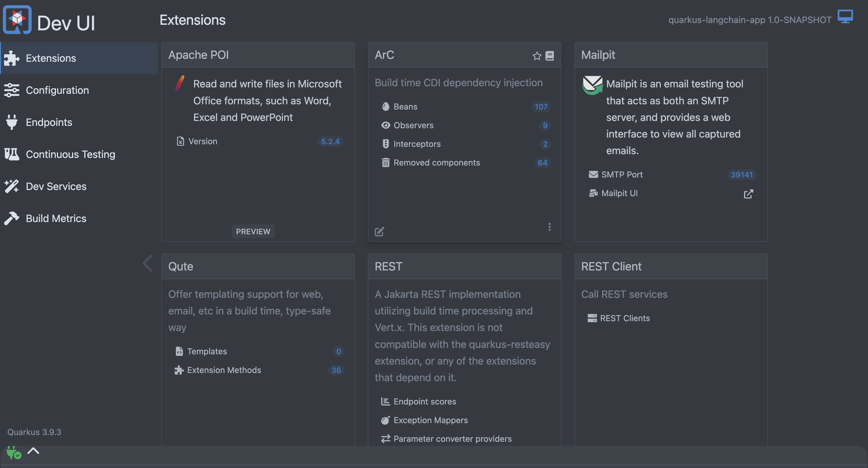Image resolution: width=868 pixels, height=468 pixels.
Task: Collapse the sidebar with left chevron
Action: [x=148, y=263]
